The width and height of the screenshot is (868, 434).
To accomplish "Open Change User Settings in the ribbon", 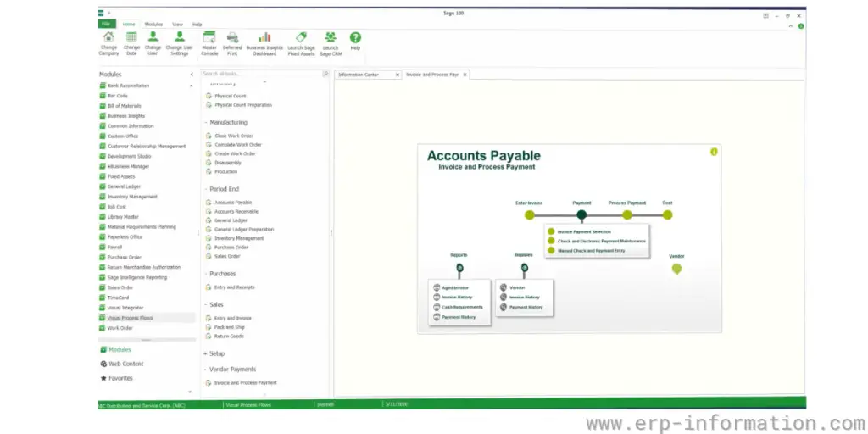I will [180, 44].
